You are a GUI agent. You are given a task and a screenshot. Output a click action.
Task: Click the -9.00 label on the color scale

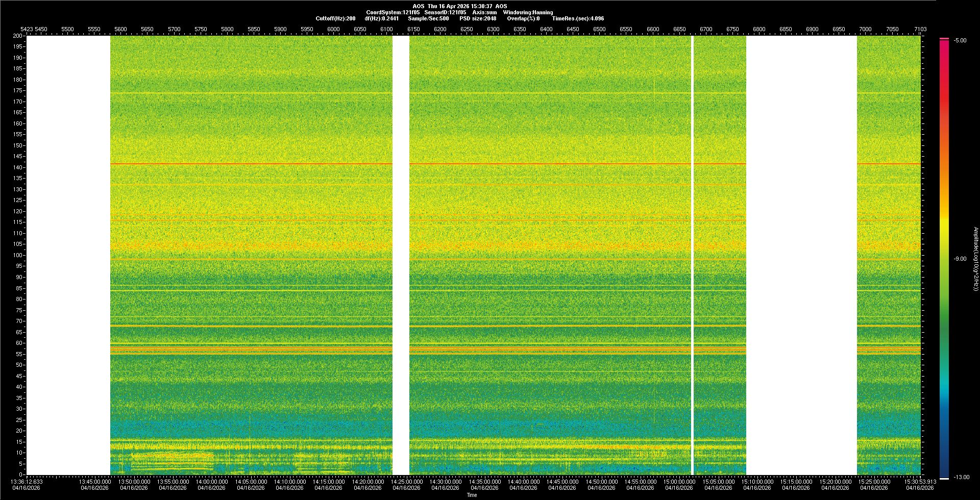960,259
